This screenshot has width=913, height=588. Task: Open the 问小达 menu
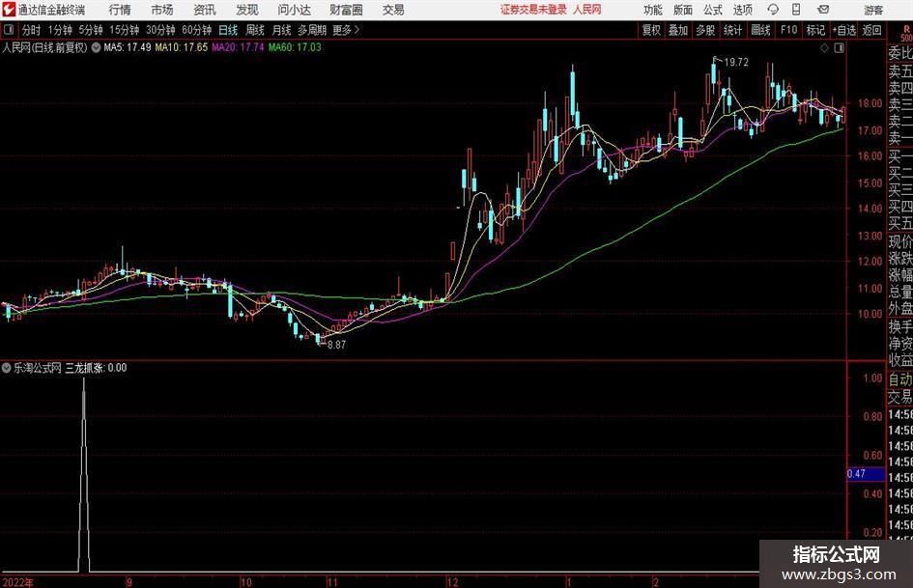(294, 10)
